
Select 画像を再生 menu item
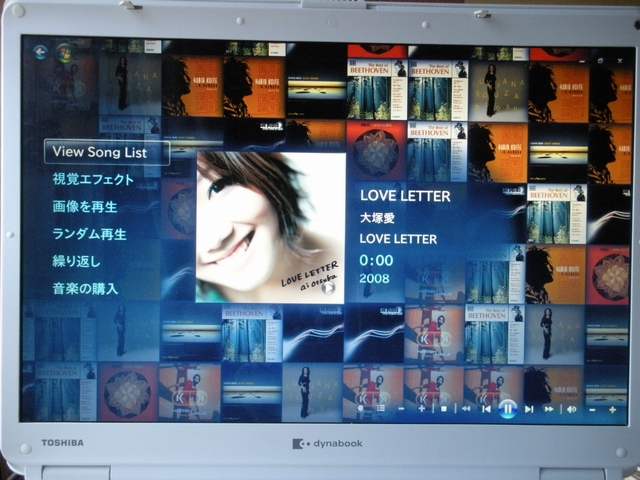tap(85, 207)
